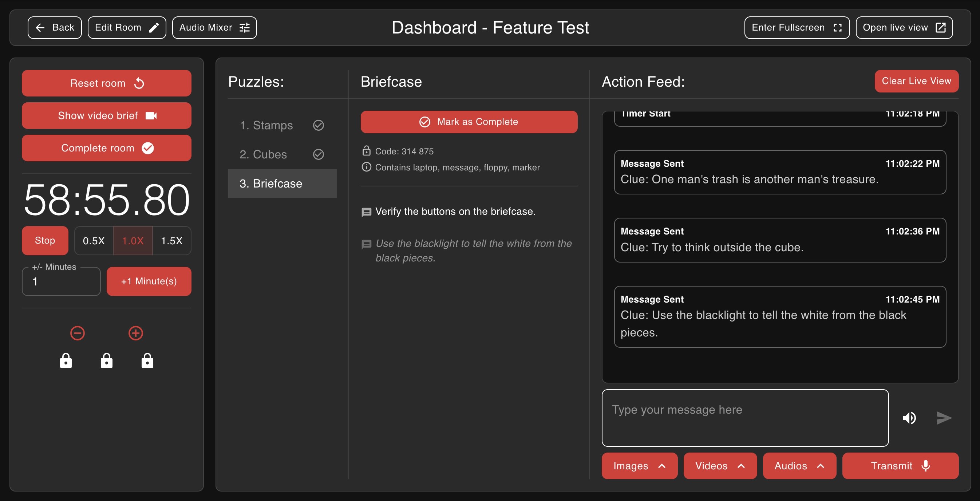Expand the Images dropdown
This screenshot has height=501, width=980.
coord(639,466)
